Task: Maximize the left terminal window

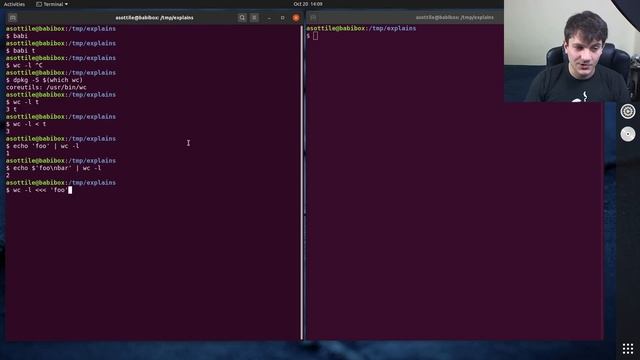Action: click(x=282, y=18)
